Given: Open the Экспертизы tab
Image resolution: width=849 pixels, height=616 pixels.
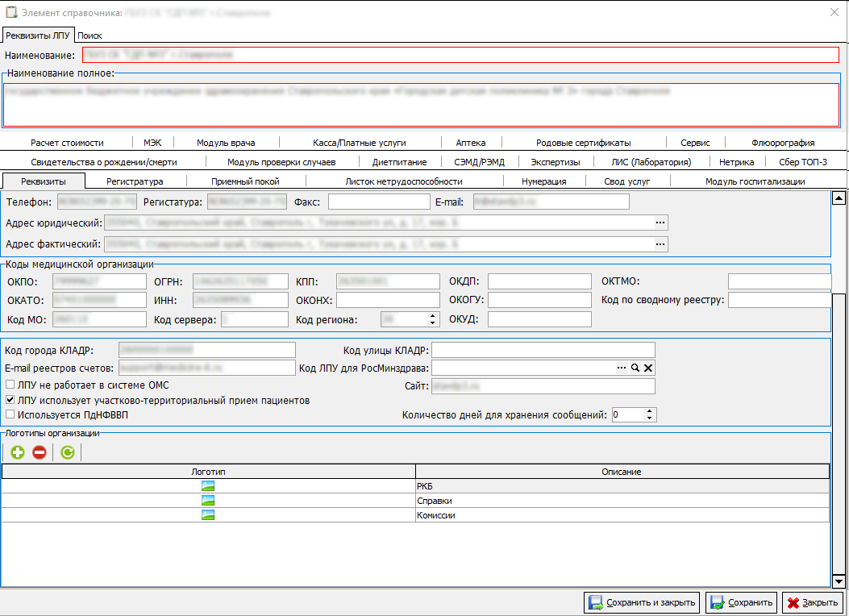Looking at the screenshot, I should 556,162.
